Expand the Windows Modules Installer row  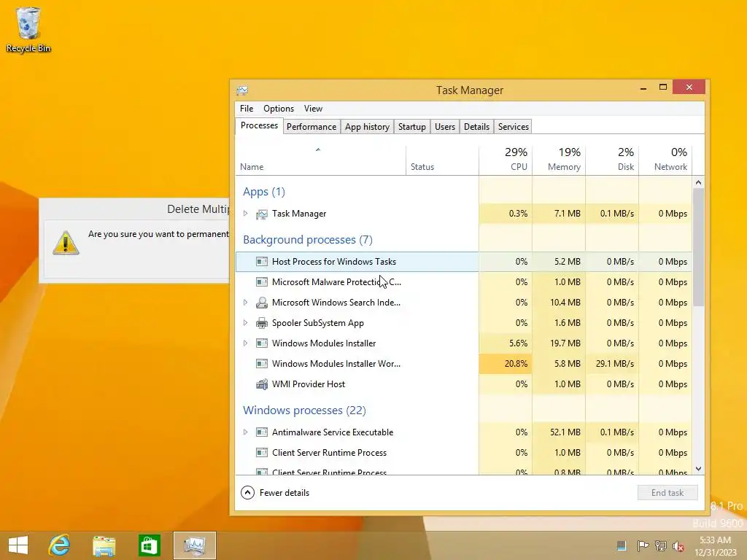[x=245, y=343]
